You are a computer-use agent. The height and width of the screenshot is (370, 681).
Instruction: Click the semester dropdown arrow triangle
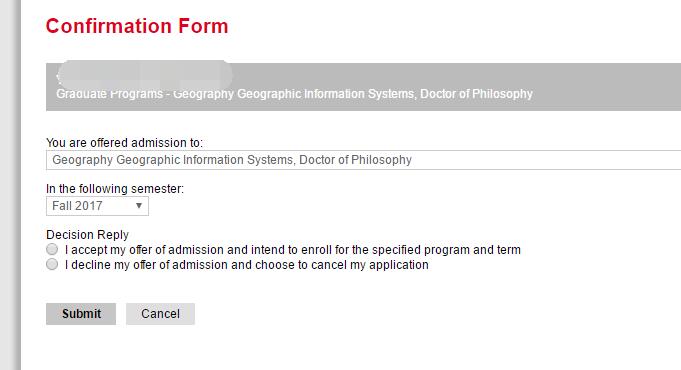pyautogui.click(x=139, y=205)
